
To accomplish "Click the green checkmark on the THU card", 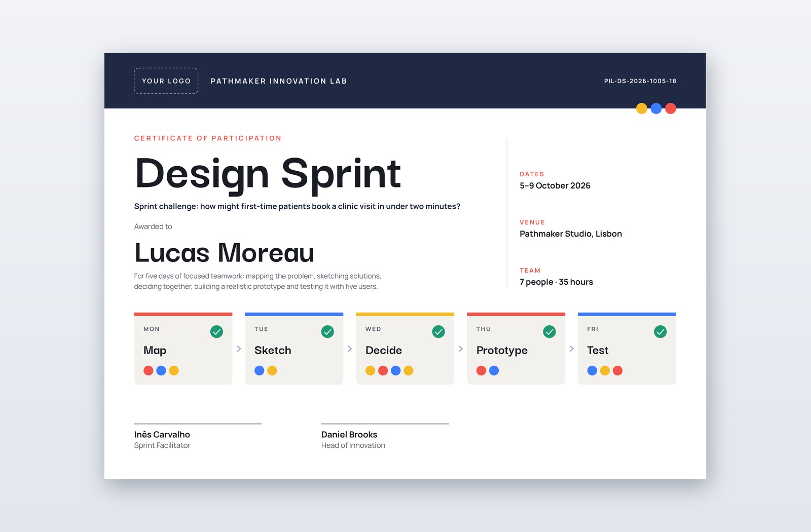I will point(549,332).
